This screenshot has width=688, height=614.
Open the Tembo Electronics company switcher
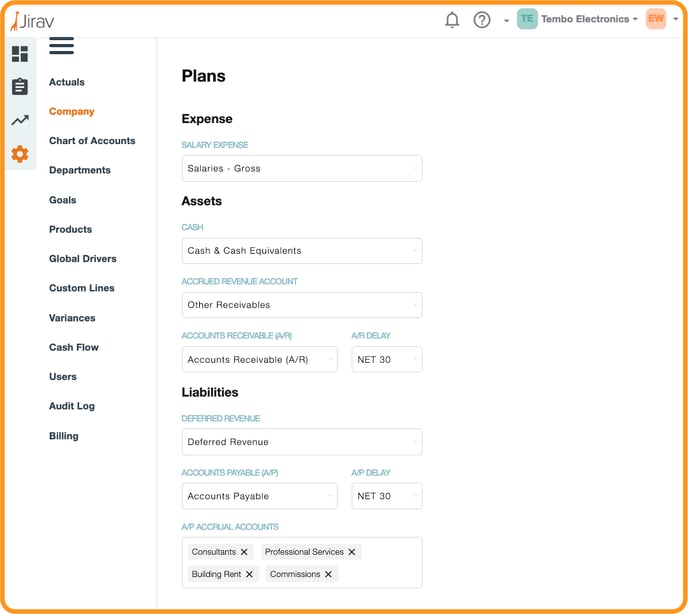[x=577, y=19]
